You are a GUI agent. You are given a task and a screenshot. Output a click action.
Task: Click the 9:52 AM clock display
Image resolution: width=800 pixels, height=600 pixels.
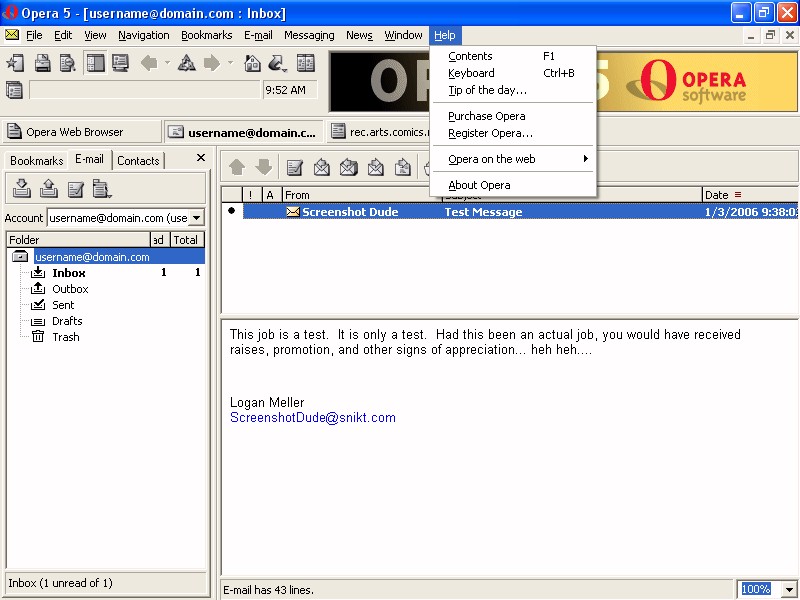click(290, 90)
